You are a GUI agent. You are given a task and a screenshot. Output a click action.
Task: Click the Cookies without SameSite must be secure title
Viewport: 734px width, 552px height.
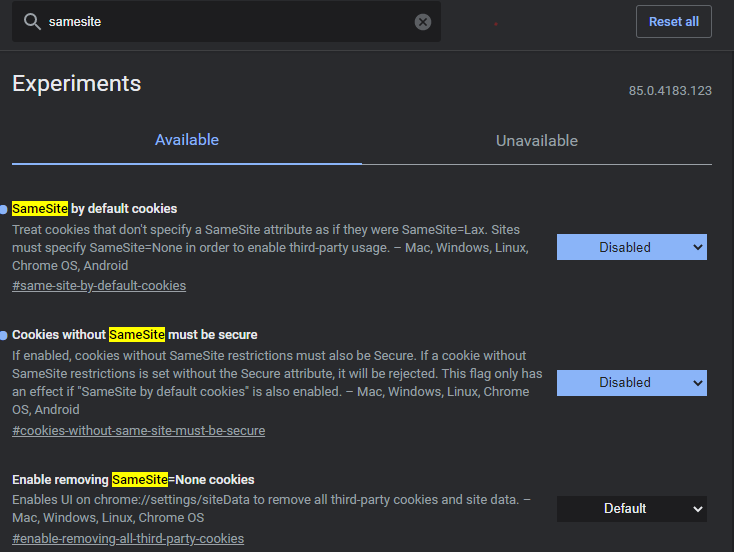(x=135, y=334)
